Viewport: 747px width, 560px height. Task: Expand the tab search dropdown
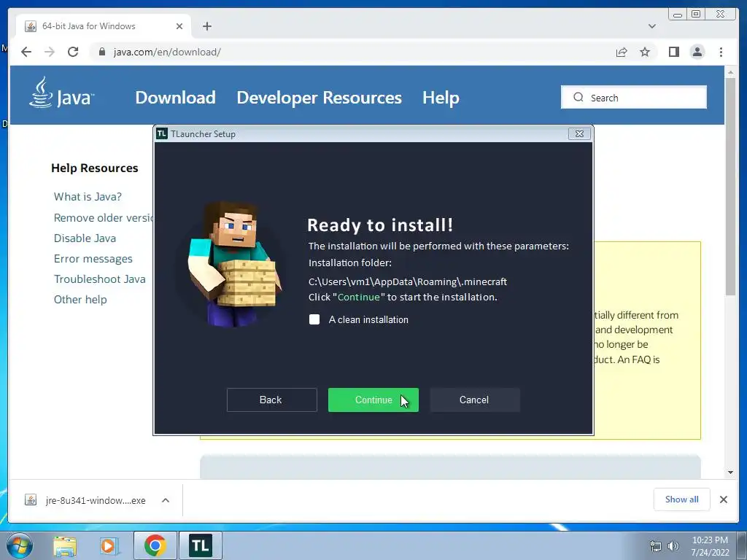point(651,26)
